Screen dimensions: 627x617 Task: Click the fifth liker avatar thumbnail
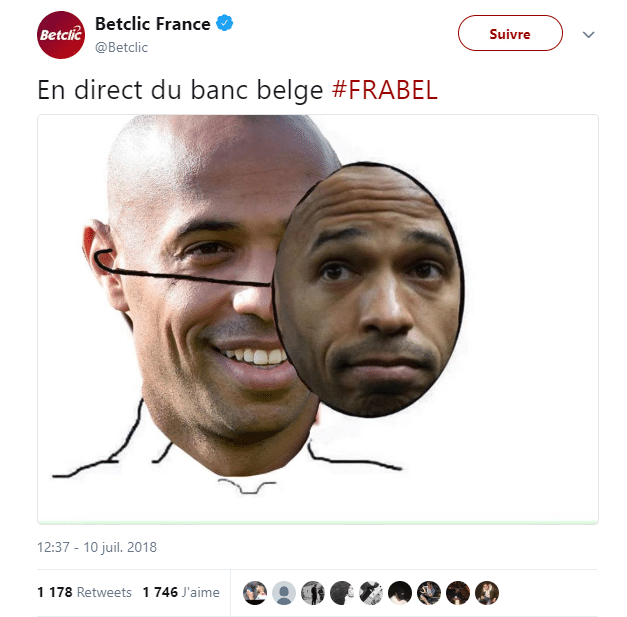[371, 593]
